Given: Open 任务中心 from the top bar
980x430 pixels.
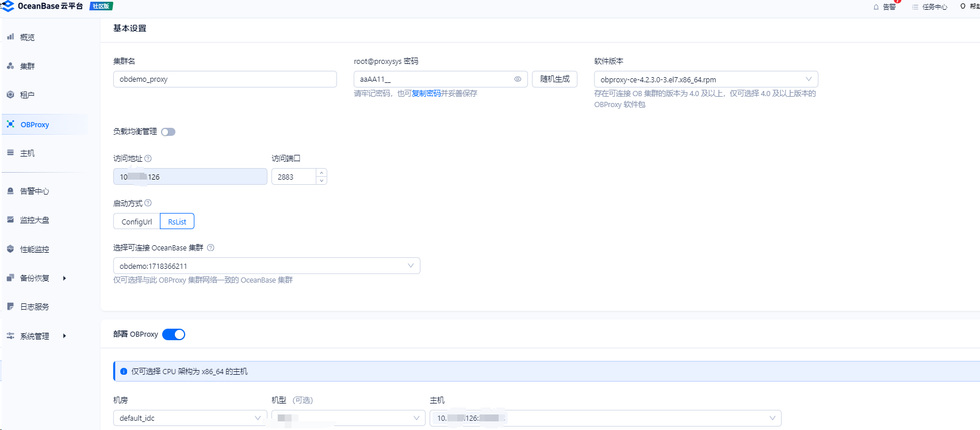Looking at the screenshot, I should click(935, 7).
